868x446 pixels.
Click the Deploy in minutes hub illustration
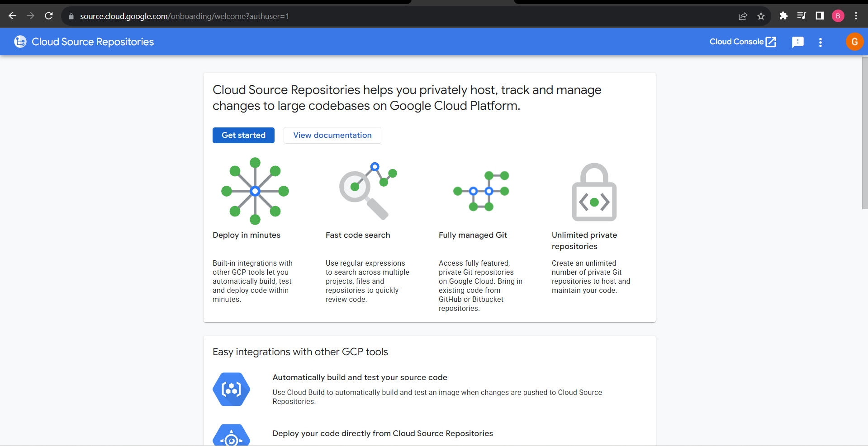255,191
